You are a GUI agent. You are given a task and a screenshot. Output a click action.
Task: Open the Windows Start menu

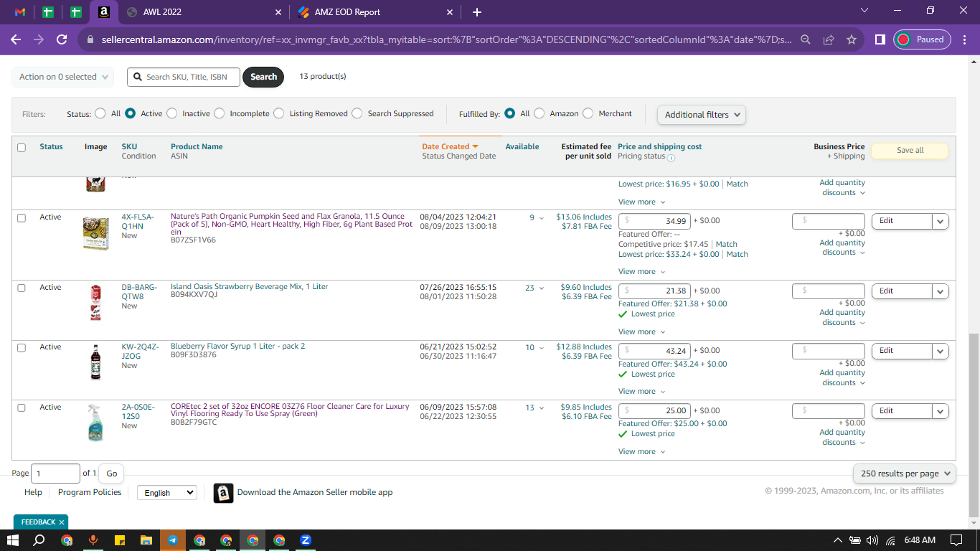pos(13,540)
